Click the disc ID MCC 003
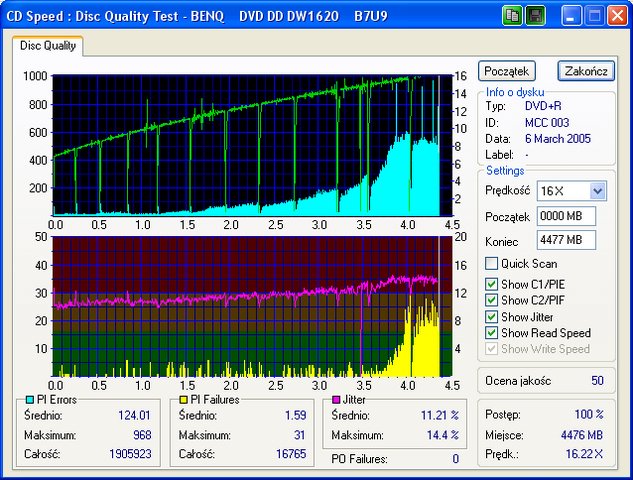Image resolution: width=633 pixels, height=480 pixels. 547,122
